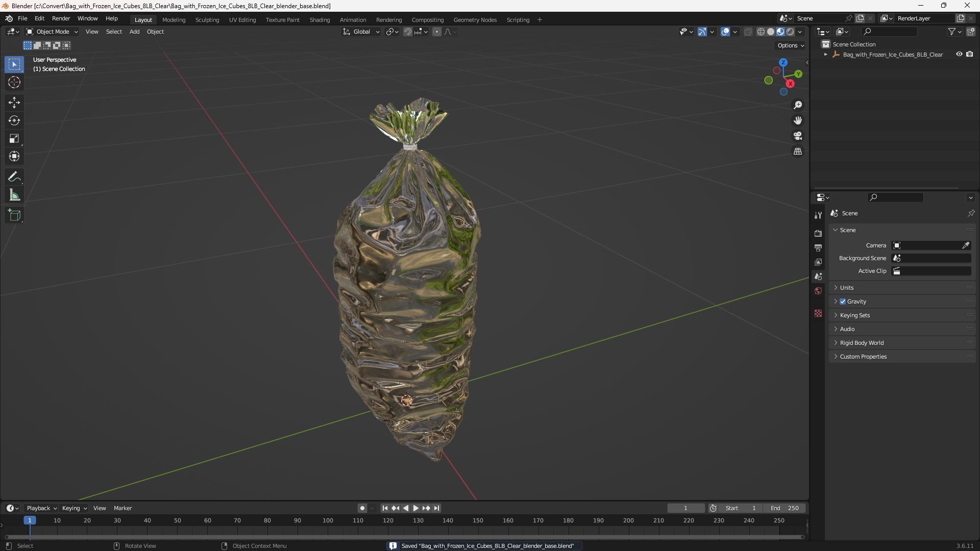The width and height of the screenshot is (980, 551).
Task: Enable the Gravity checkbox
Action: 843,302
